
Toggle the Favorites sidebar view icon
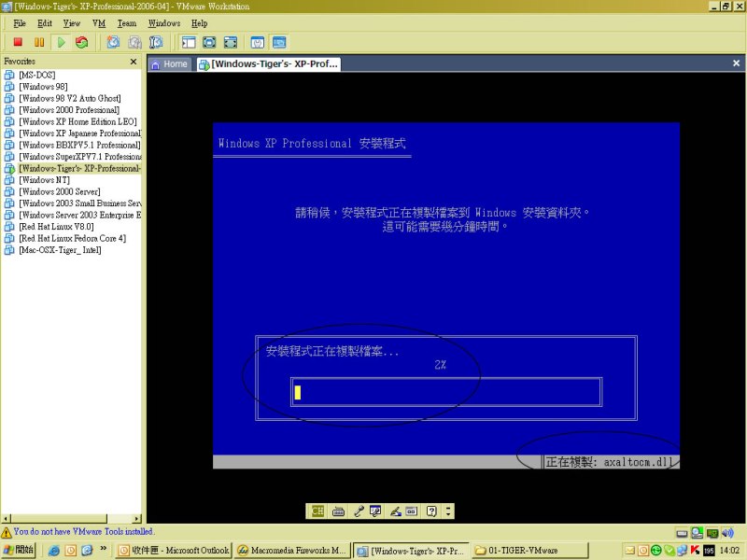(189, 42)
